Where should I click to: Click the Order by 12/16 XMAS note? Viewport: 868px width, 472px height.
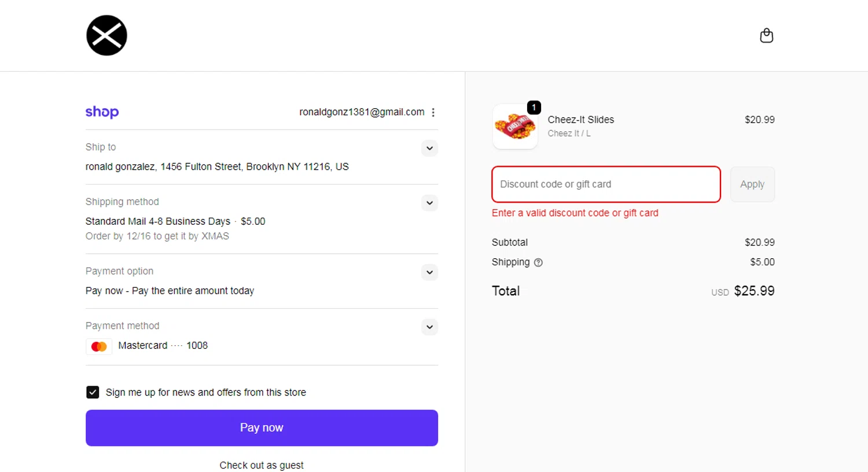tap(157, 236)
